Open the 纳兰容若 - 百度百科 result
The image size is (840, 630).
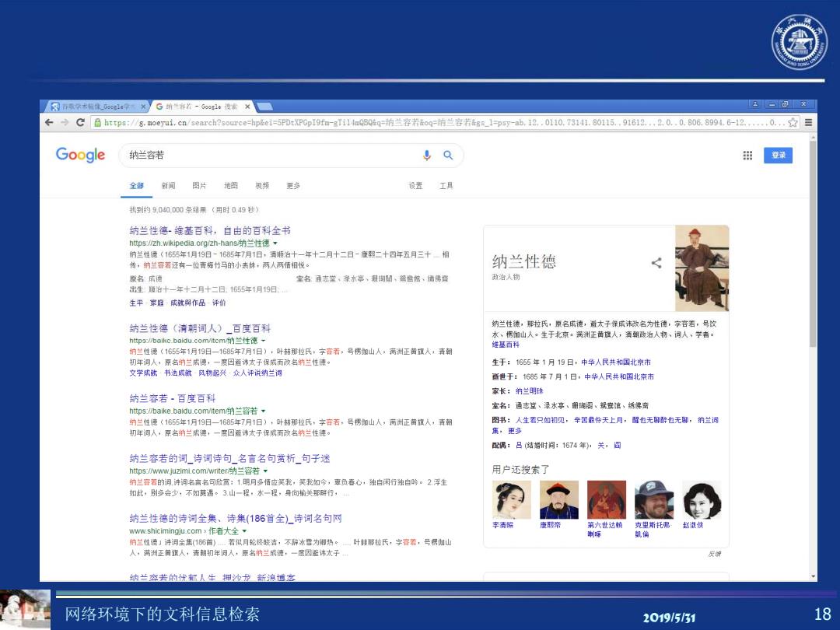[173, 398]
